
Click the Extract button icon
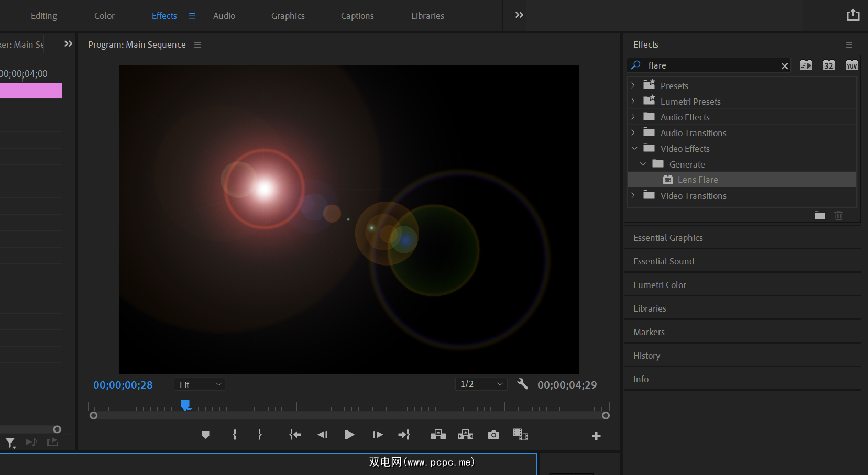465,435
